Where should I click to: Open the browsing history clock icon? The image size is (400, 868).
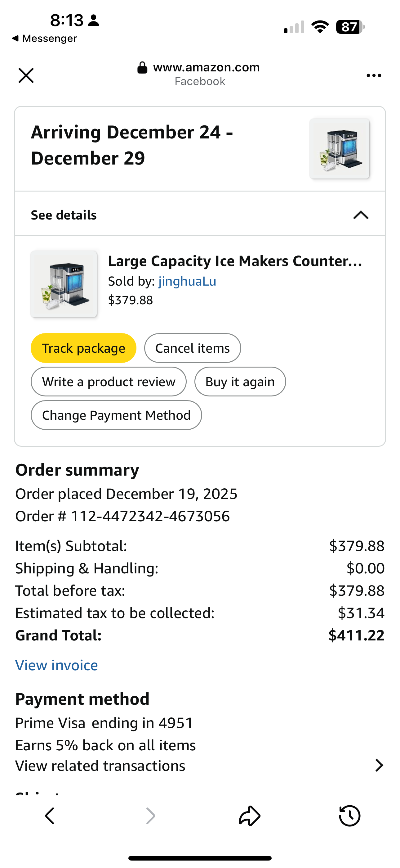point(349,816)
